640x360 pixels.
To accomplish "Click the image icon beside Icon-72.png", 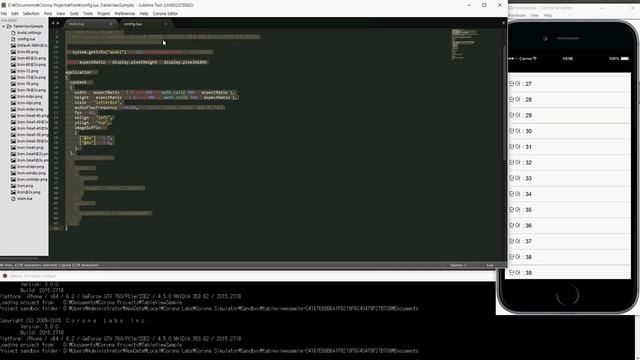I will pyautogui.click(x=13, y=71).
